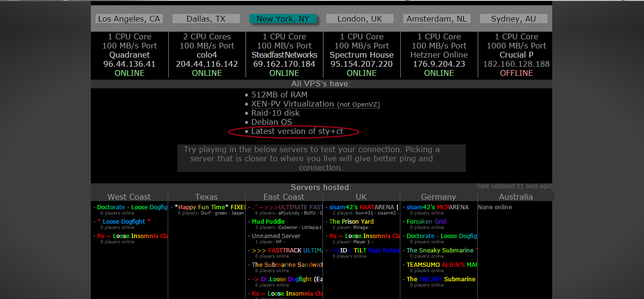Select the '512MB of RAM' bullet
Screen dimensions: 644x299
click(279, 95)
